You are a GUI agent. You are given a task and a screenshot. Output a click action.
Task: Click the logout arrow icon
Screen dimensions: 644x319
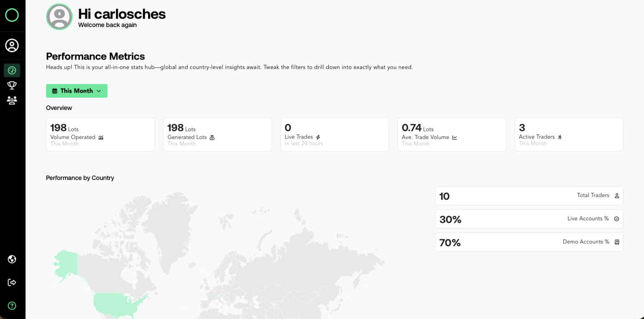(x=12, y=283)
